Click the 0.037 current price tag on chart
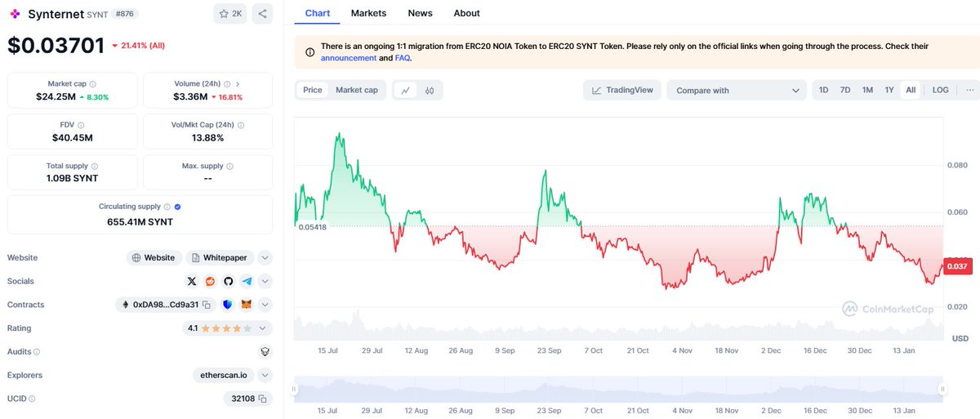980x419 pixels. click(957, 266)
